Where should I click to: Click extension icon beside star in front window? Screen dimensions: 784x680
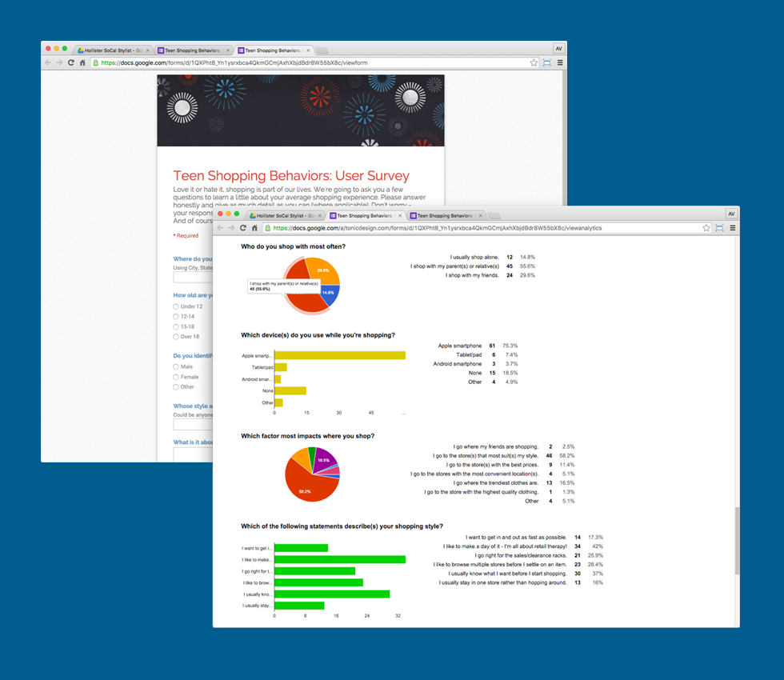pos(719,228)
